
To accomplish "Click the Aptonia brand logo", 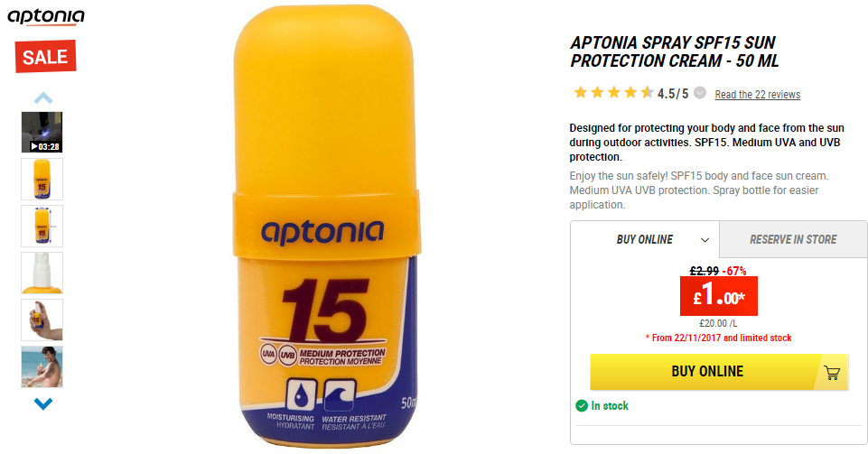I will click(x=46, y=16).
